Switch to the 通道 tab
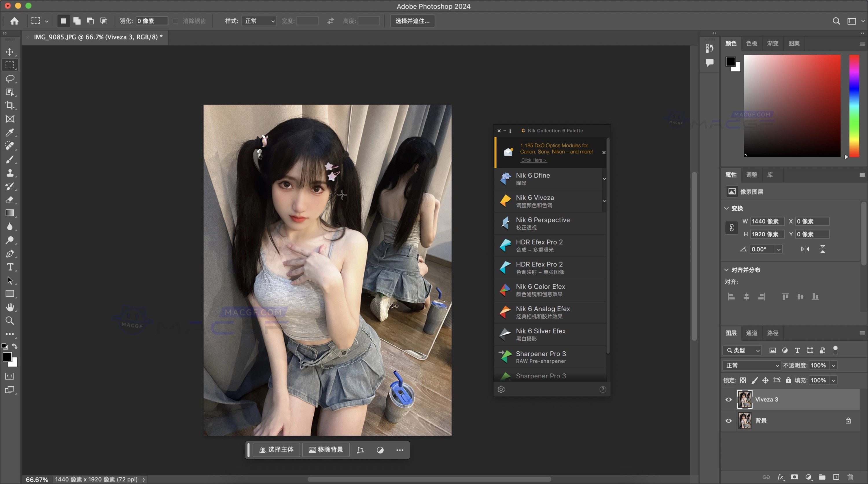This screenshot has height=484, width=868. [751, 333]
